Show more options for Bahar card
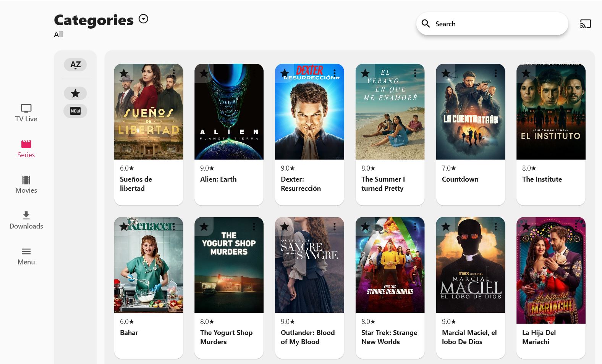 coord(174,227)
